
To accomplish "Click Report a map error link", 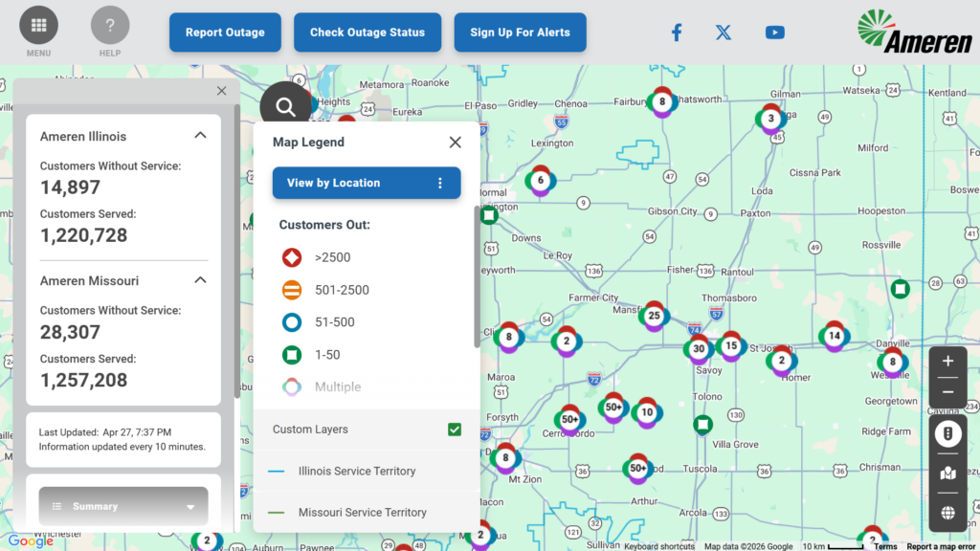I will click(x=941, y=546).
